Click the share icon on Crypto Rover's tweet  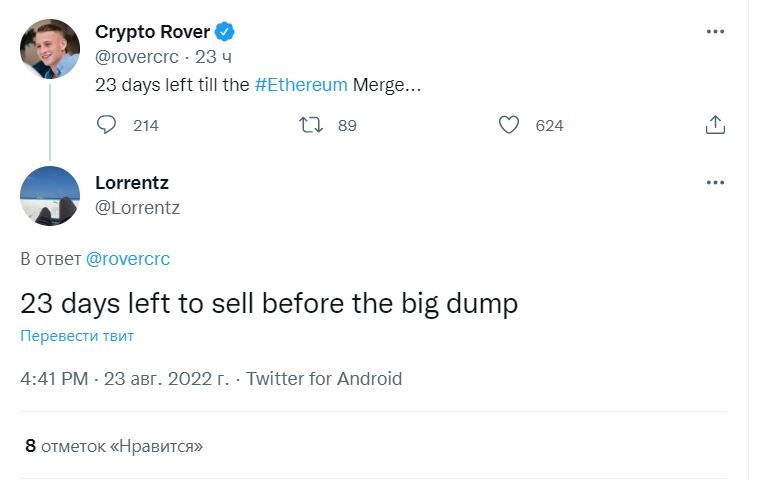[x=715, y=125]
